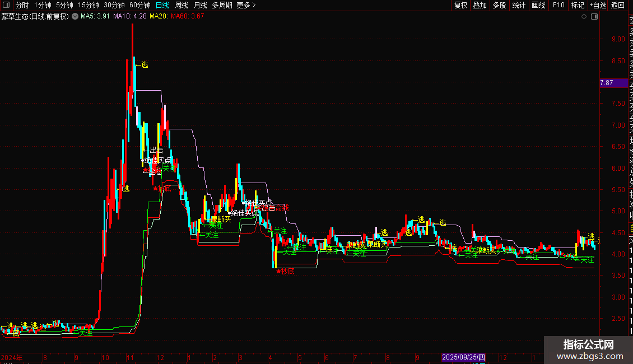This screenshot has height=364, width=633.
Task: Click the 2025/09/25/四 date marker
Action: (463, 357)
